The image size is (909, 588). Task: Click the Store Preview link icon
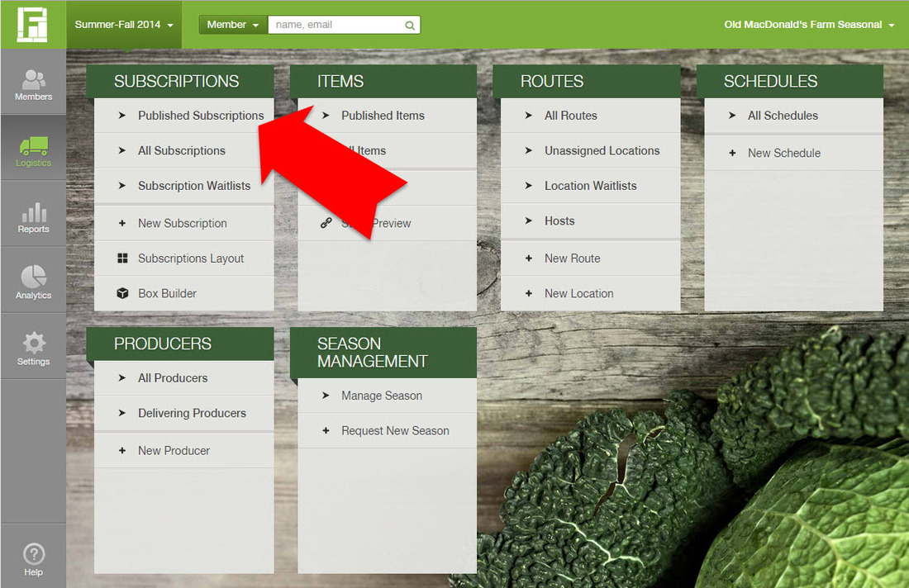(x=326, y=223)
